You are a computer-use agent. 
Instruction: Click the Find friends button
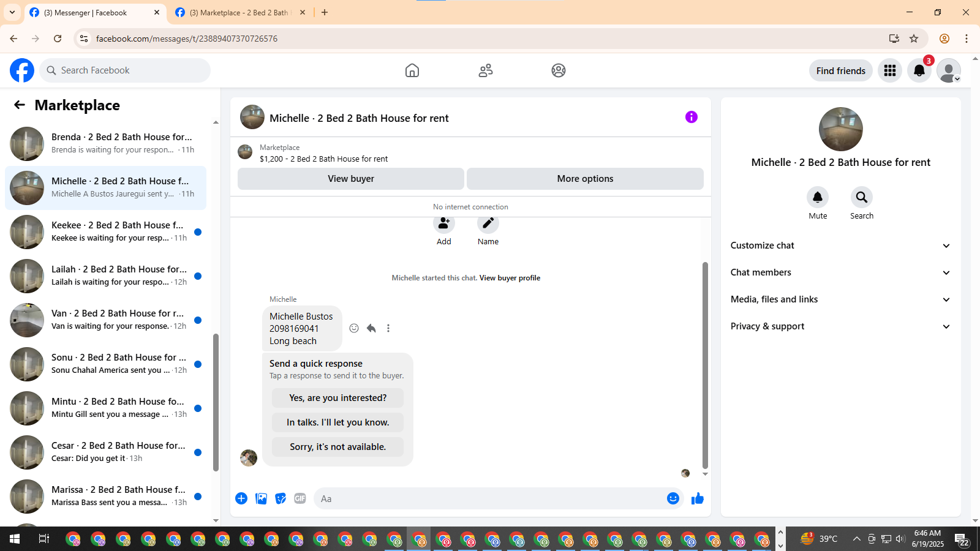841,70
